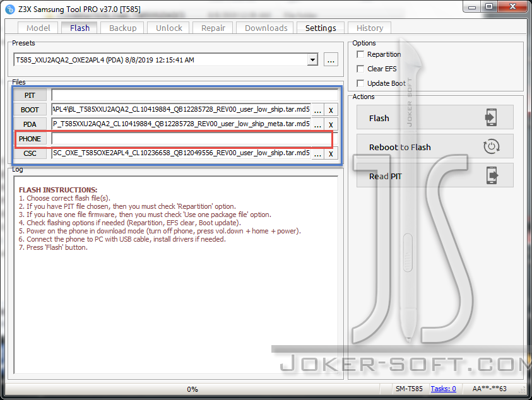Image resolution: width=532 pixels, height=400 pixels.
Task: Click the phone flash icon on Flash button
Action: pyautogui.click(x=491, y=117)
